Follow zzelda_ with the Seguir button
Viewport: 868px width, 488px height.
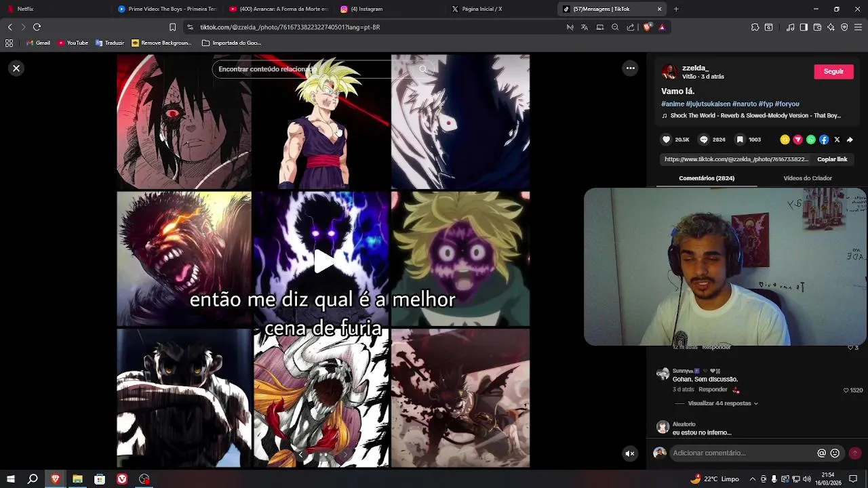coord(833,71)
